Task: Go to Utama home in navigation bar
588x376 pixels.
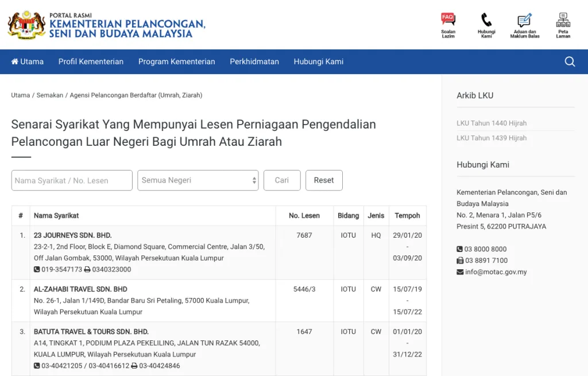Action: [x=28, y=62]
